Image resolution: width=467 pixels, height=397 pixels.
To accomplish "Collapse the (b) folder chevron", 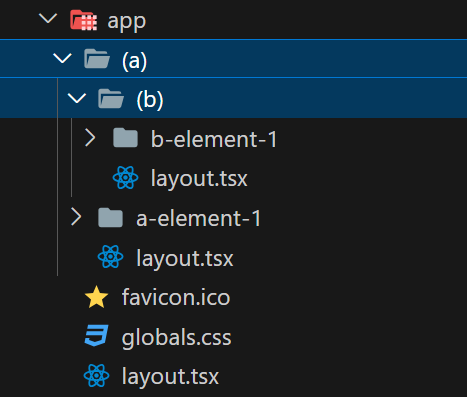I will click(77, 98).
